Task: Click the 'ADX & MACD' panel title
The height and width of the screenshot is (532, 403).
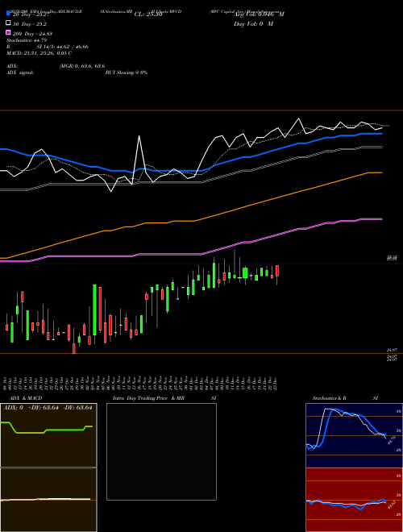Action: (26, 398)
